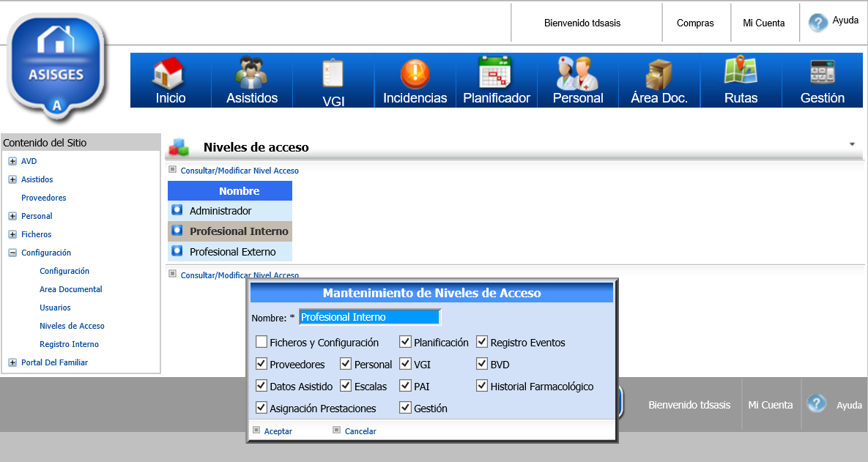
Task: Click the Aceptar button in dialog
Action: coord(278,431)
